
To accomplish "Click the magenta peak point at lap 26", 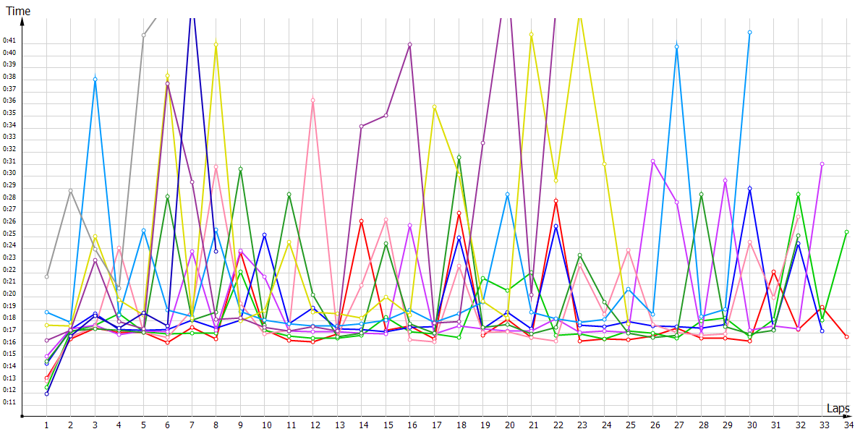I will (652, 161).
